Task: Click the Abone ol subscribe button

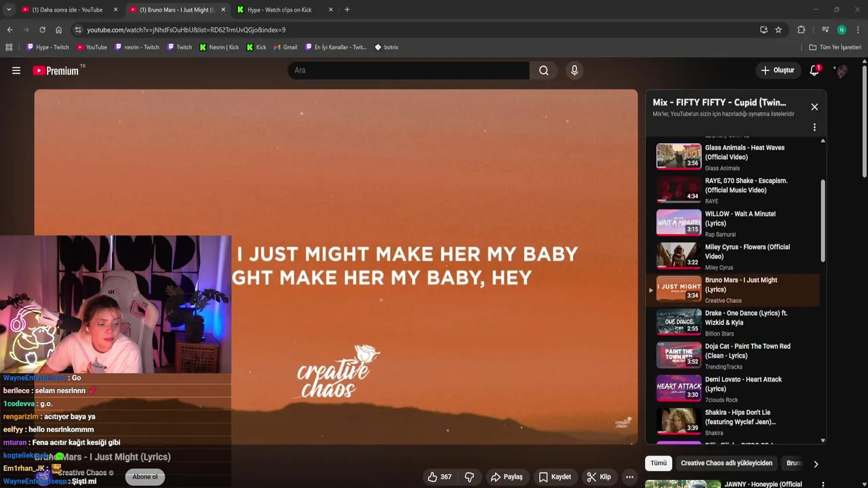Action: pos(144,477)
